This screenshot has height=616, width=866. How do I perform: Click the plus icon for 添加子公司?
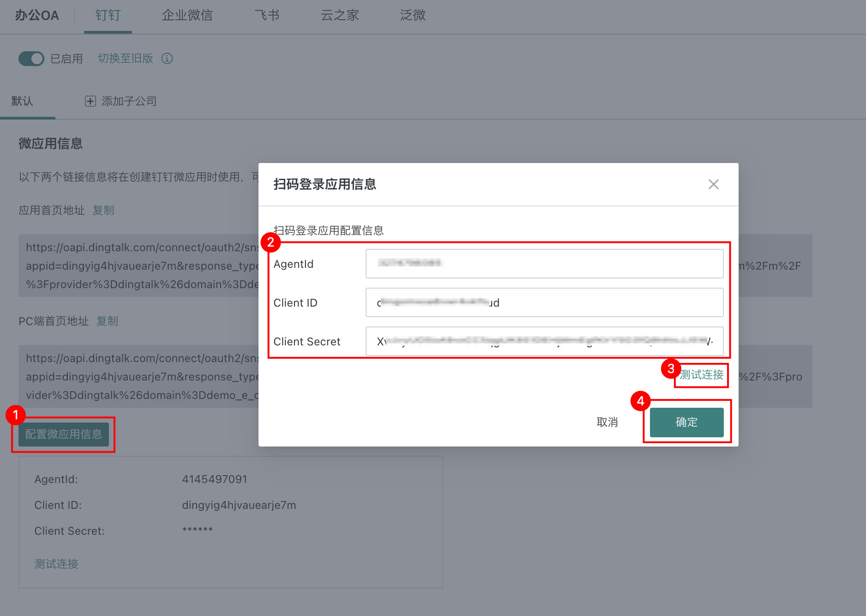90,101
